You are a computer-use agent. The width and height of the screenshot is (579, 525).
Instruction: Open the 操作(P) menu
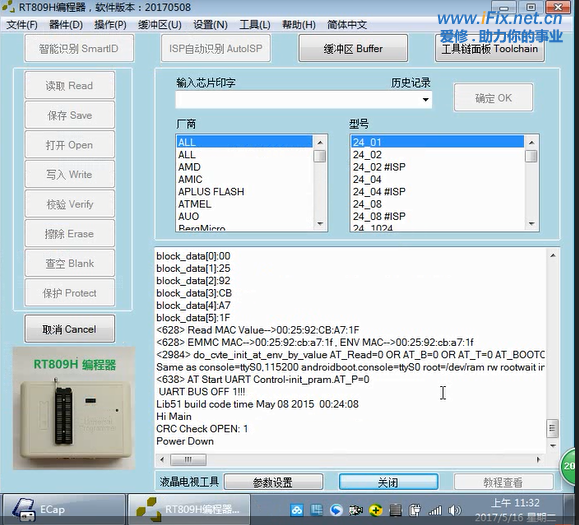110,25
